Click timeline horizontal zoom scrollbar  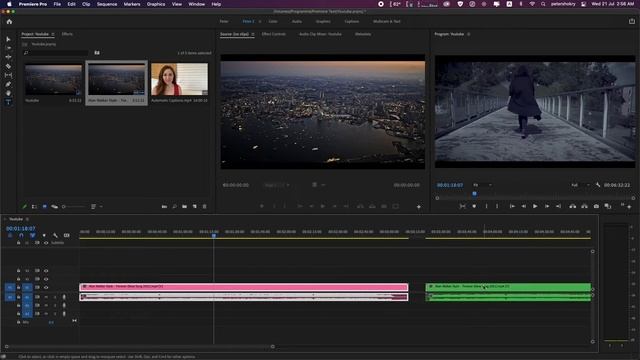point(140,347)
